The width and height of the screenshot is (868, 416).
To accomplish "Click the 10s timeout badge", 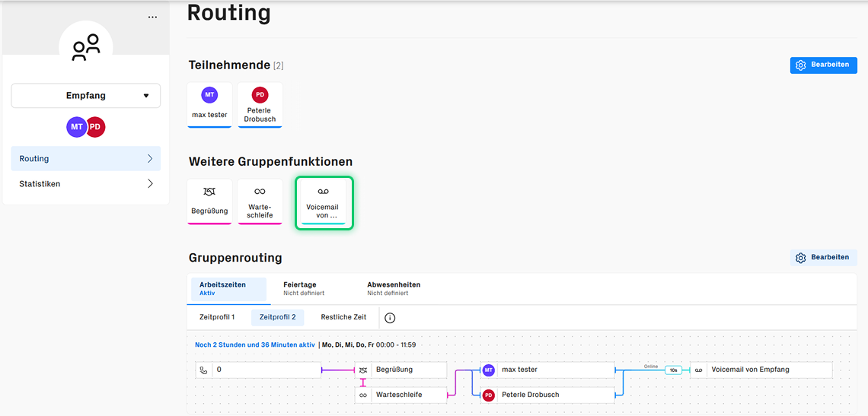I will pyautogui.click(x=673, y=370).
